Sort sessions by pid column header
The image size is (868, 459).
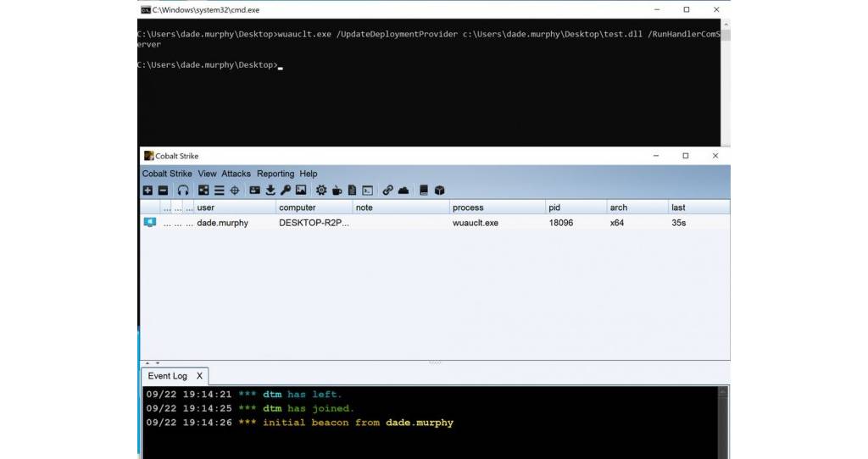[x=576, y=207]
